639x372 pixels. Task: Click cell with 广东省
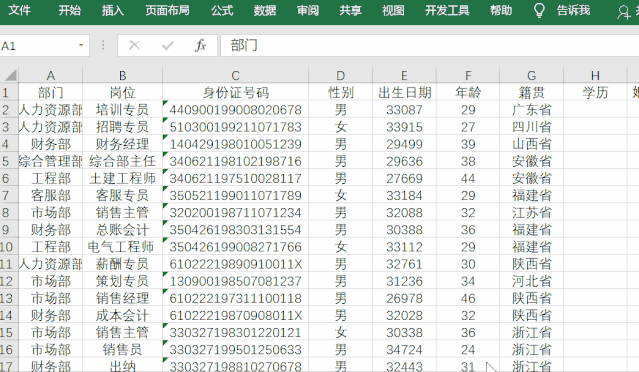coord(531,109)
